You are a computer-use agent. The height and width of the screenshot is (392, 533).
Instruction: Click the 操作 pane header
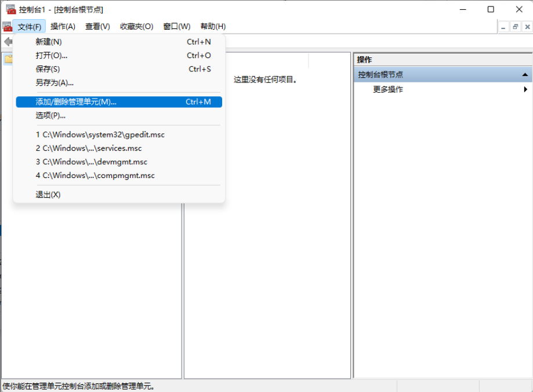coord(443,60)
